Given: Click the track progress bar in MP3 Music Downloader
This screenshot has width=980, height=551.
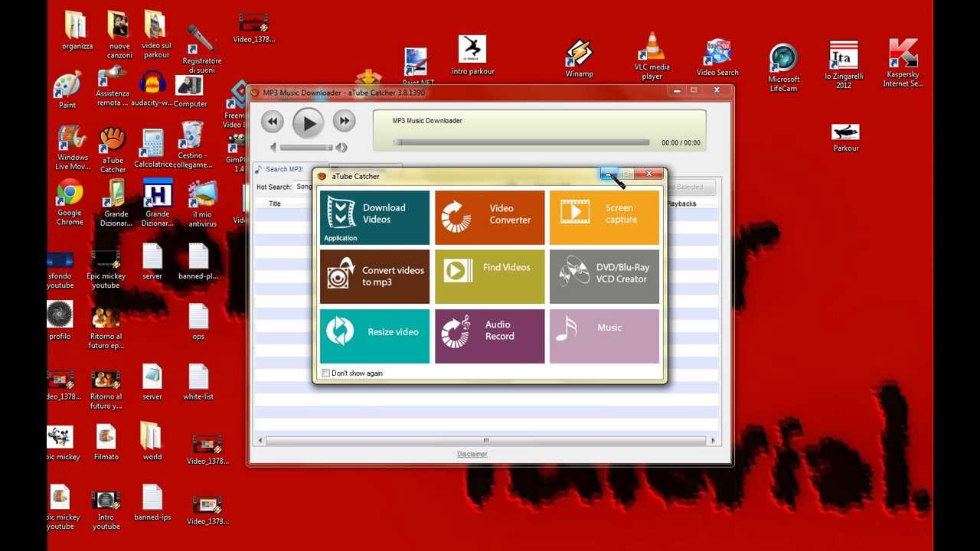Looking at the screenshot, I should click(521, 142).
